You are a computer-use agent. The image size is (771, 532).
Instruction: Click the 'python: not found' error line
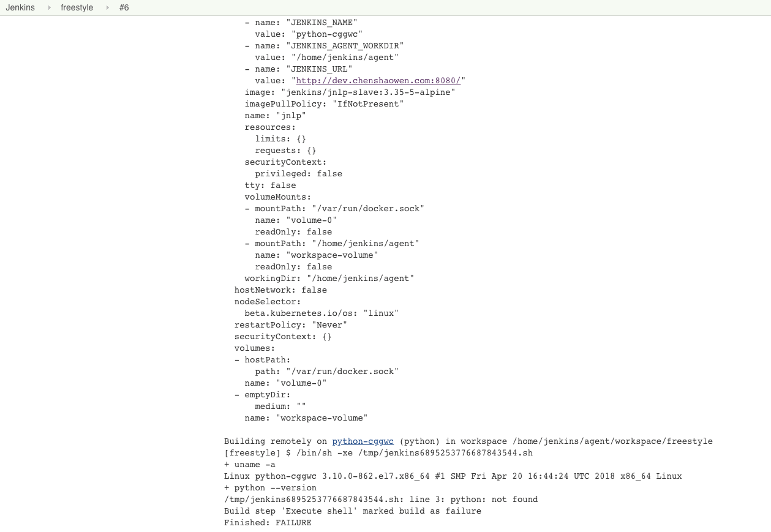coord(381,499)
